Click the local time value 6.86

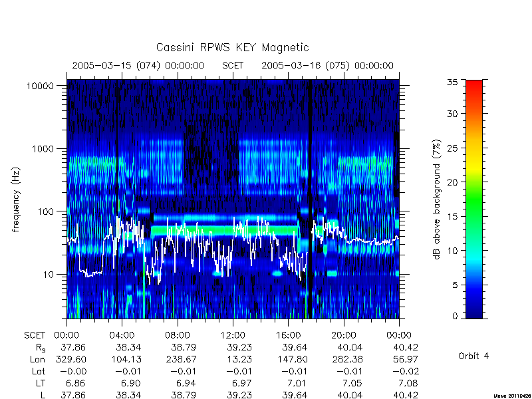click(x=75, y=383)
